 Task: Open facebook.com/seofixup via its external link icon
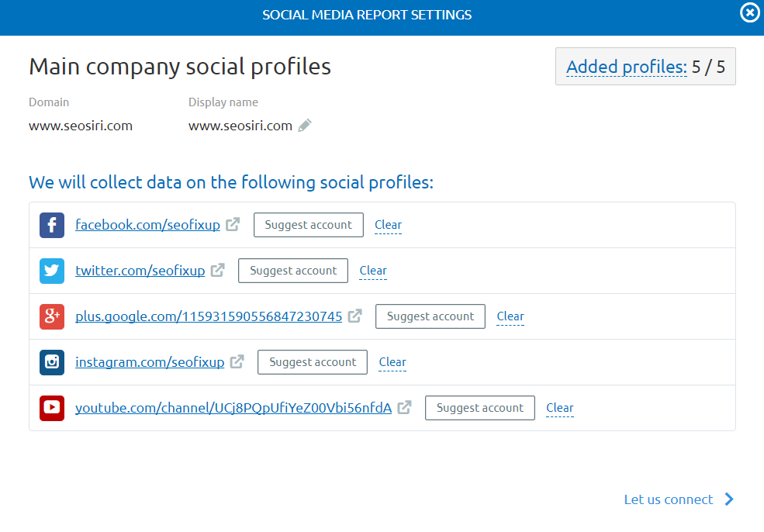click(x=231, y=223)
